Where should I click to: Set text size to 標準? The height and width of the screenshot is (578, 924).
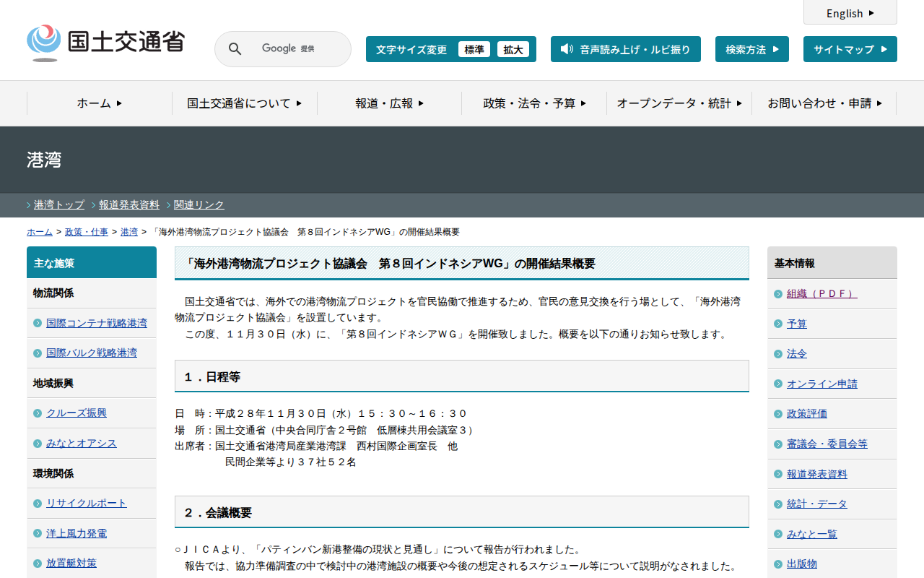474,49
